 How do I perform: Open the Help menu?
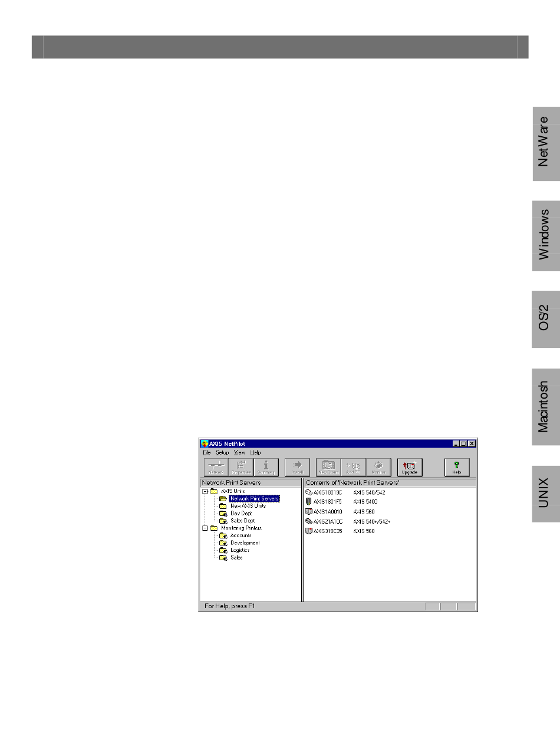(x=255, y=453)
